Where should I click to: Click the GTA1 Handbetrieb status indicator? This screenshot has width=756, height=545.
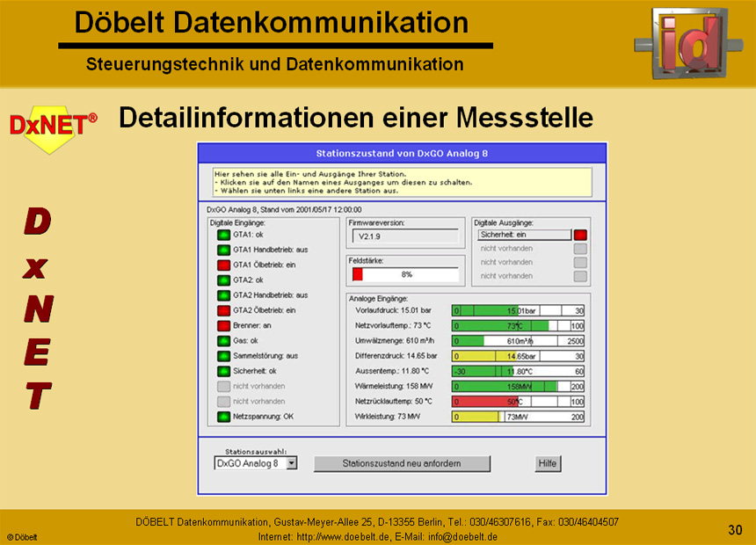pos(223,250)
